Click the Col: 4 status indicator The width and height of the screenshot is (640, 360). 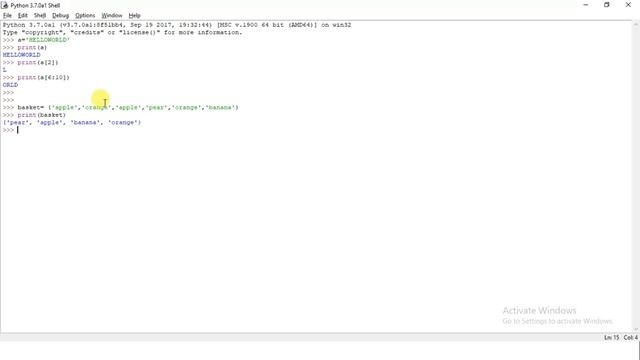click(x=631, y=338)
